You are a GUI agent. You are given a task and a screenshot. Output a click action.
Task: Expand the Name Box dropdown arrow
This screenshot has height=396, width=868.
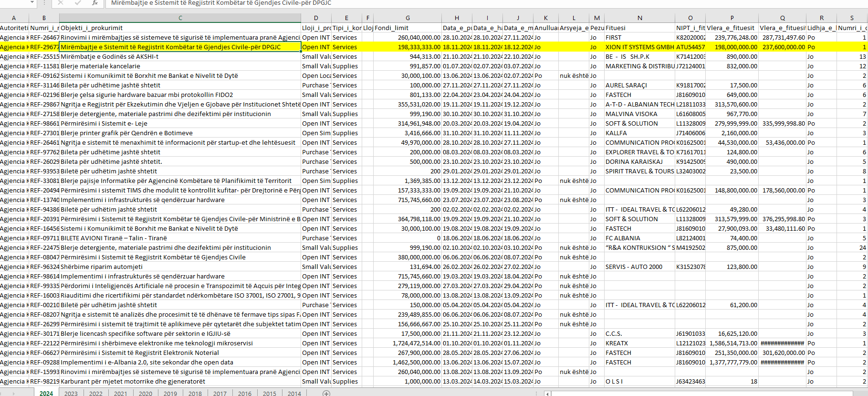coord(32,3)
